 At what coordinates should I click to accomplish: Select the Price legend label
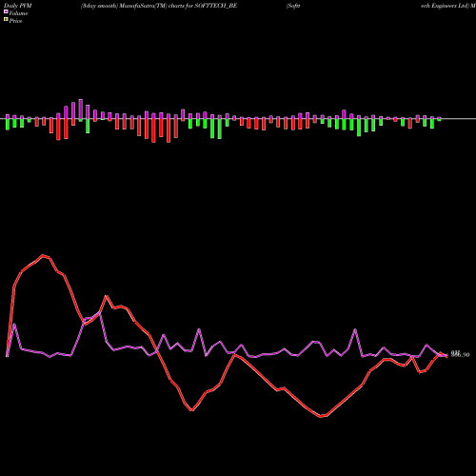pyautogui.click(x=15, y=21)
